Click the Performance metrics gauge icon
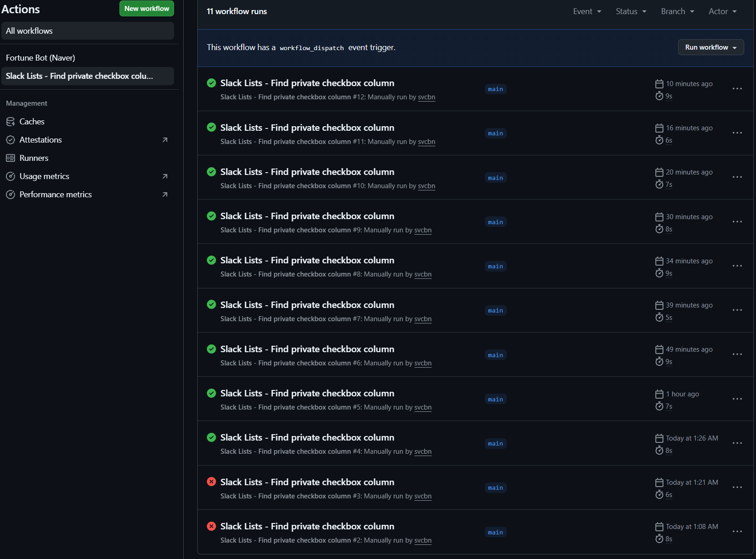The image size is (756, 559). point(10,195)
